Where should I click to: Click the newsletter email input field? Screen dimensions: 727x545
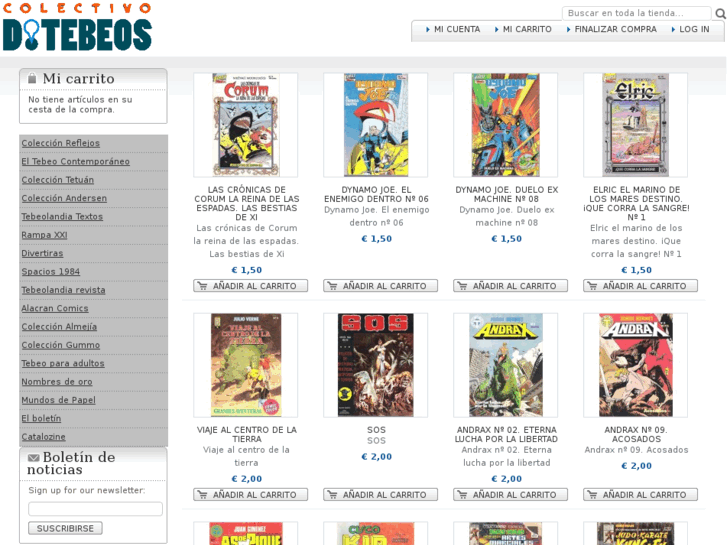pos(95,509)
